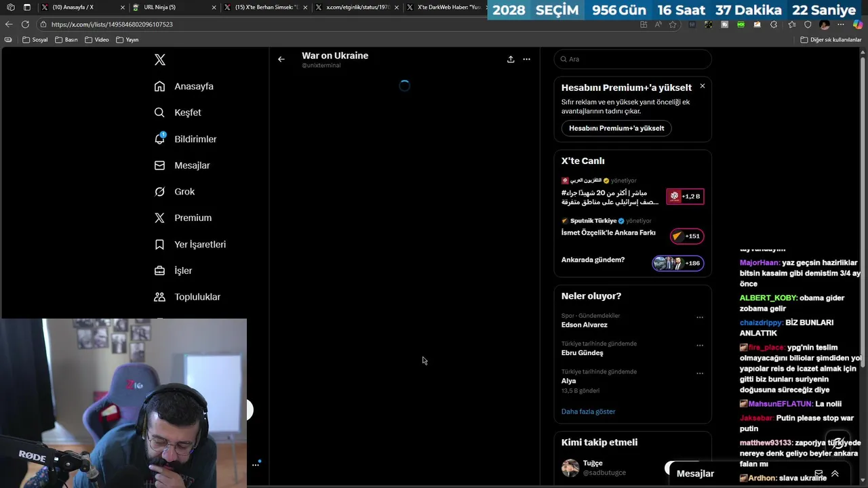Open Ankarada gündem live +186 badge

(x=678, y=263)
